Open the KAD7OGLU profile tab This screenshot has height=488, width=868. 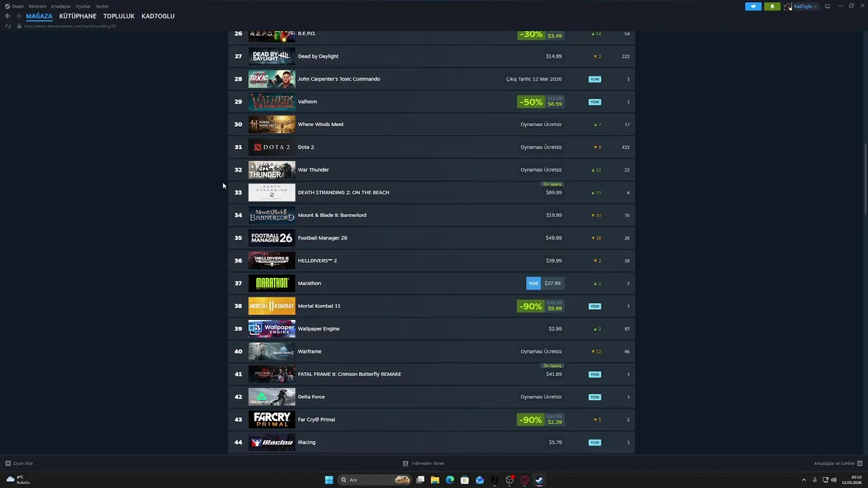(158, 16)
